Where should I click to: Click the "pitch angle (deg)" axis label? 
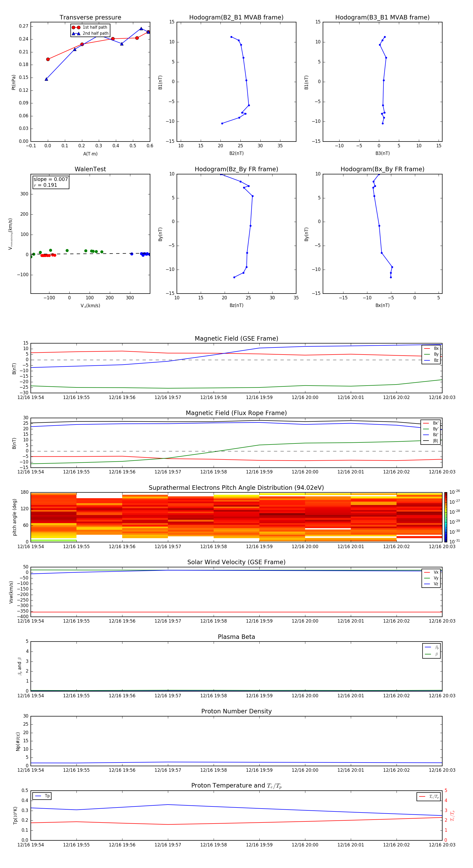14,517
